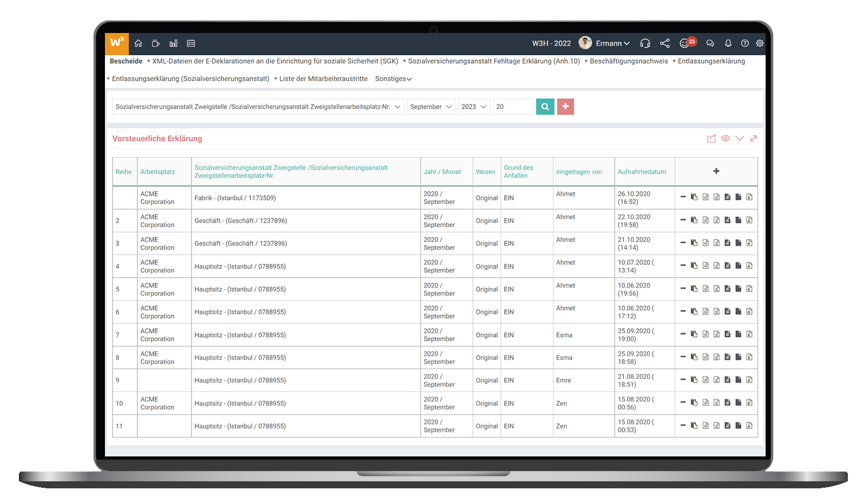The height and width of the screenshot is (504, 863).
Task: Click the plus icon in table header
Action: point(716,171)
